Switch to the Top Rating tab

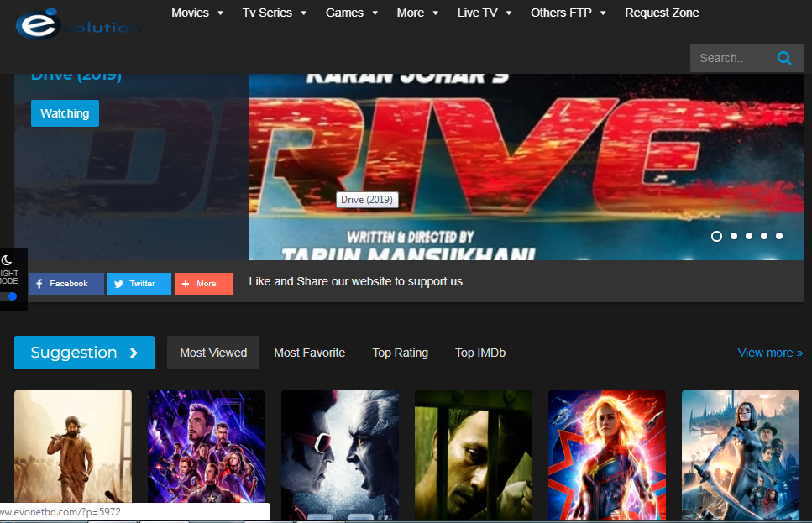[x=401, y=353]
